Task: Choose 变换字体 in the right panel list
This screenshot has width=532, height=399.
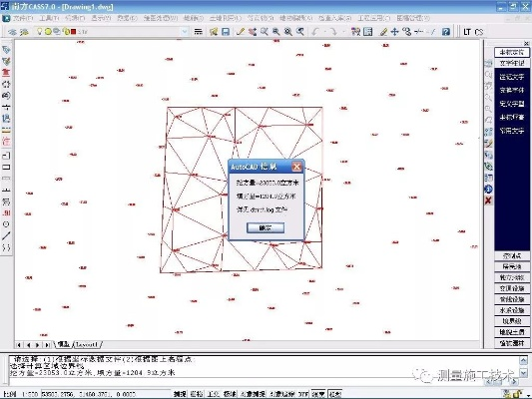Action: pos(512,90)
